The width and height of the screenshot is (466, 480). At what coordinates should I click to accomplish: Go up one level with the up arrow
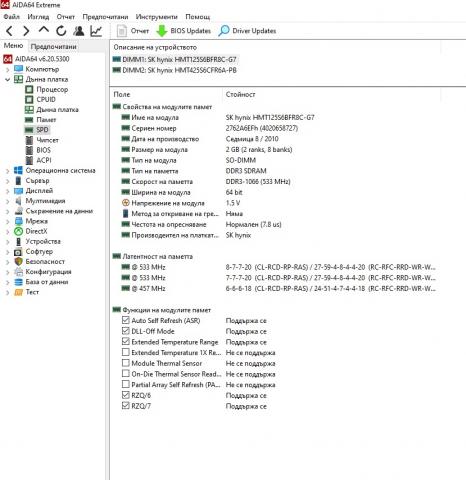click(44, 30)
